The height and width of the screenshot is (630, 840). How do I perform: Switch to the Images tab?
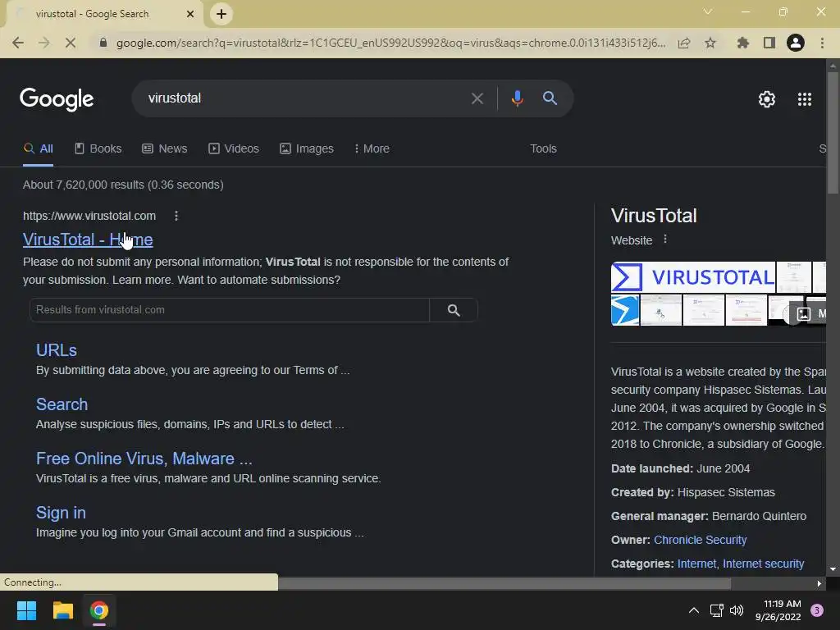[307, 149]
